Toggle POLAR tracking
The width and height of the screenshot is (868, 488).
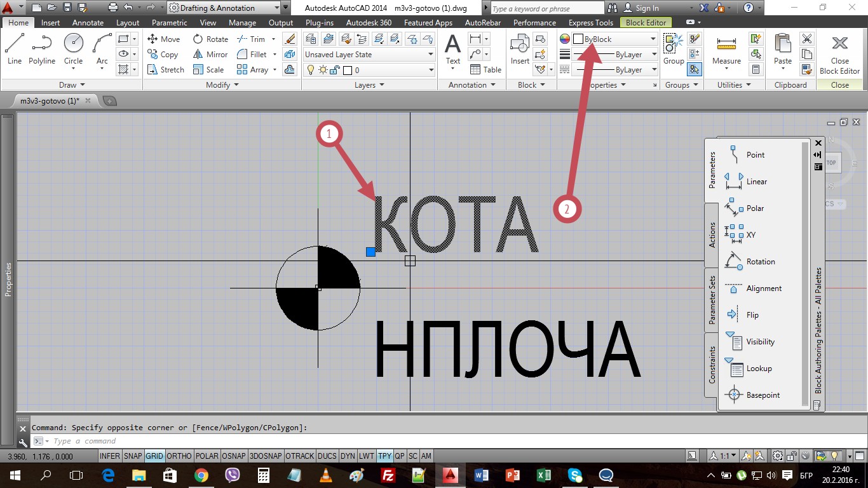tap(207, 456)
